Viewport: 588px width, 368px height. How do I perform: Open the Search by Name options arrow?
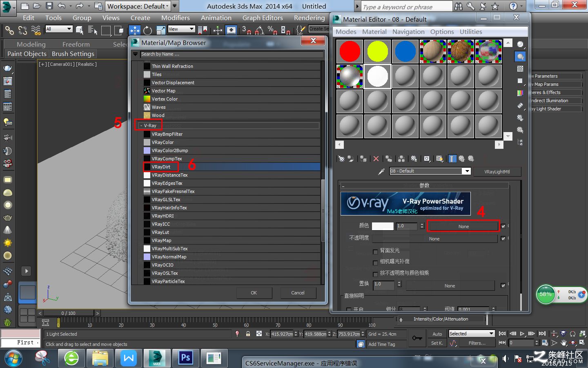(135, 54)
